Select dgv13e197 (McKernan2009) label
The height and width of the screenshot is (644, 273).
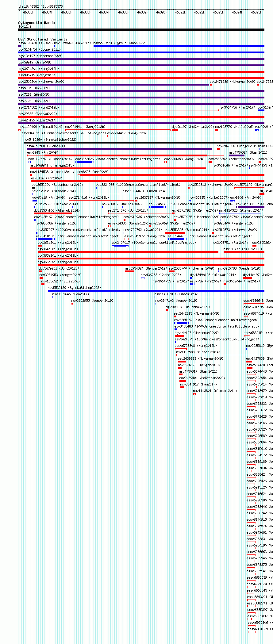point(40,56)
